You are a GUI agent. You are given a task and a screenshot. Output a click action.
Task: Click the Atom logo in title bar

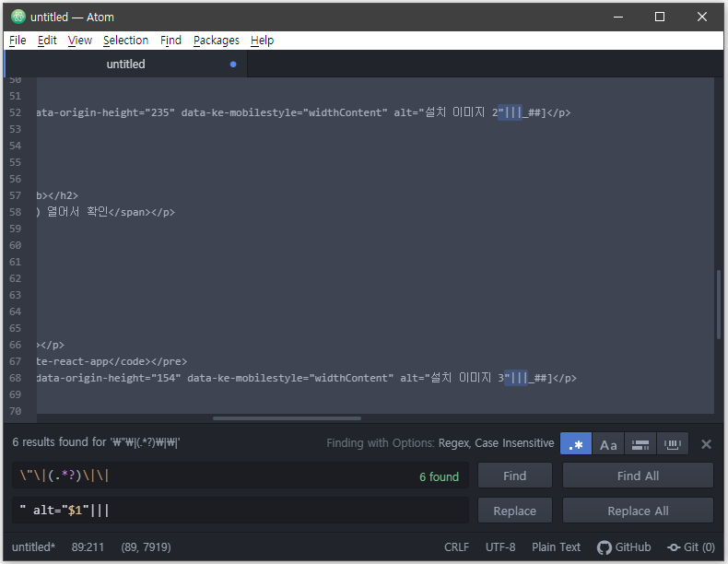18,17
